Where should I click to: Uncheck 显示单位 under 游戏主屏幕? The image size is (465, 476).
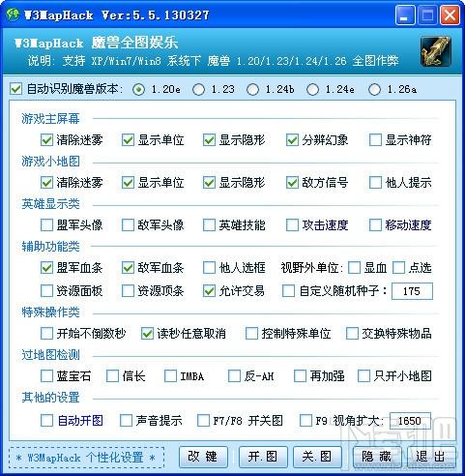tap(128, 140)
